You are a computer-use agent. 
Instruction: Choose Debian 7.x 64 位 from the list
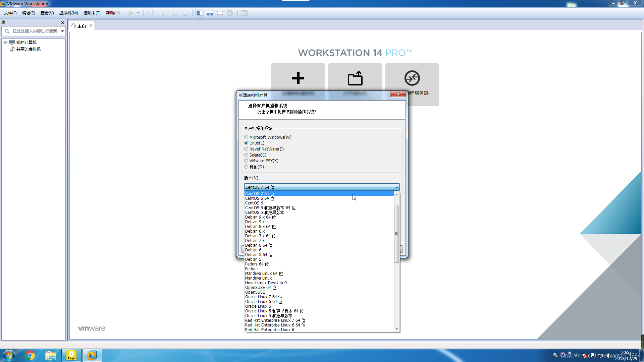(319, 236)
